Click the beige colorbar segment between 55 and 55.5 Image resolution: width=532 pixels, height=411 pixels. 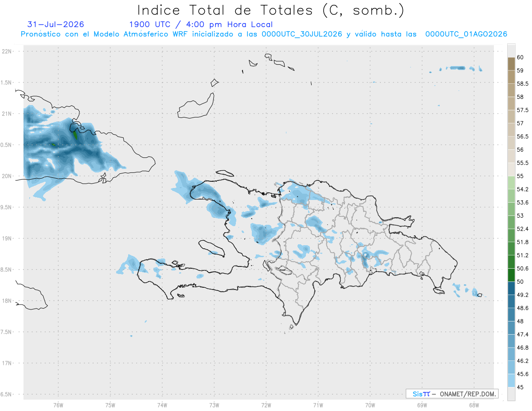pos(511,170)
